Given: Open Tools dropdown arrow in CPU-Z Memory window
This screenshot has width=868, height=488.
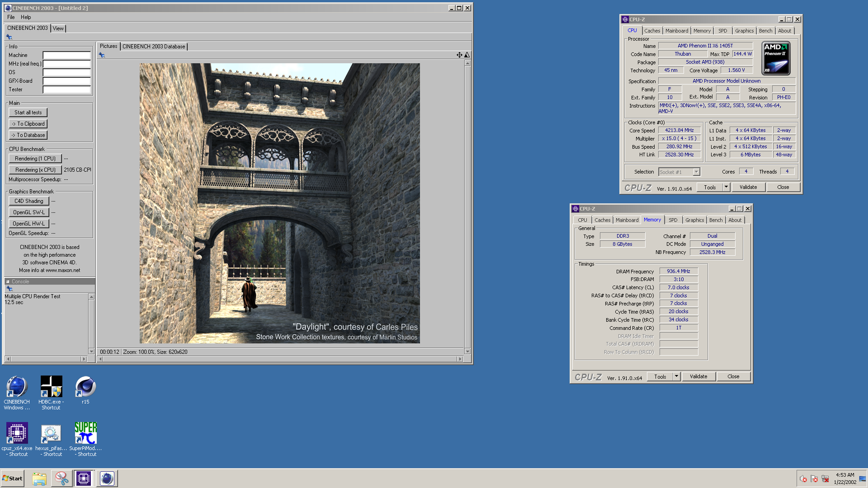Looking at the screenshot, I should pos(676,376).
